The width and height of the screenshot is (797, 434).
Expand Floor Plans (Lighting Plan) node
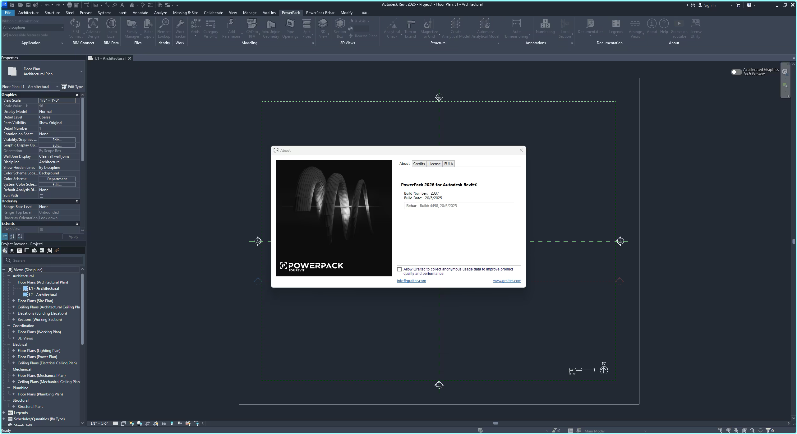14,351
